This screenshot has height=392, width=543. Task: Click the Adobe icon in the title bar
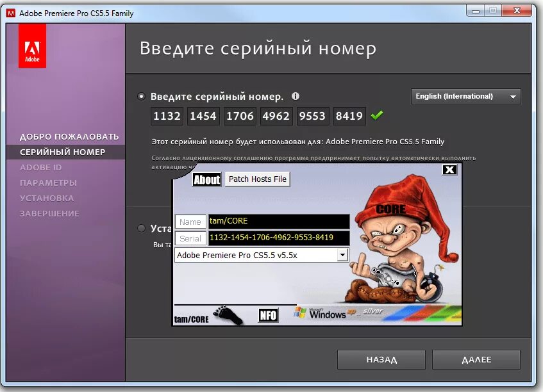coord(11,13)
